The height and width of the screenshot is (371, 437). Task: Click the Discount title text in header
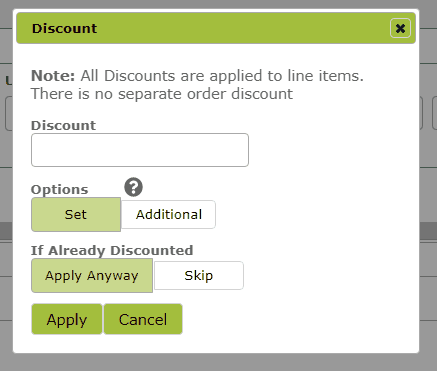(64, 28)
